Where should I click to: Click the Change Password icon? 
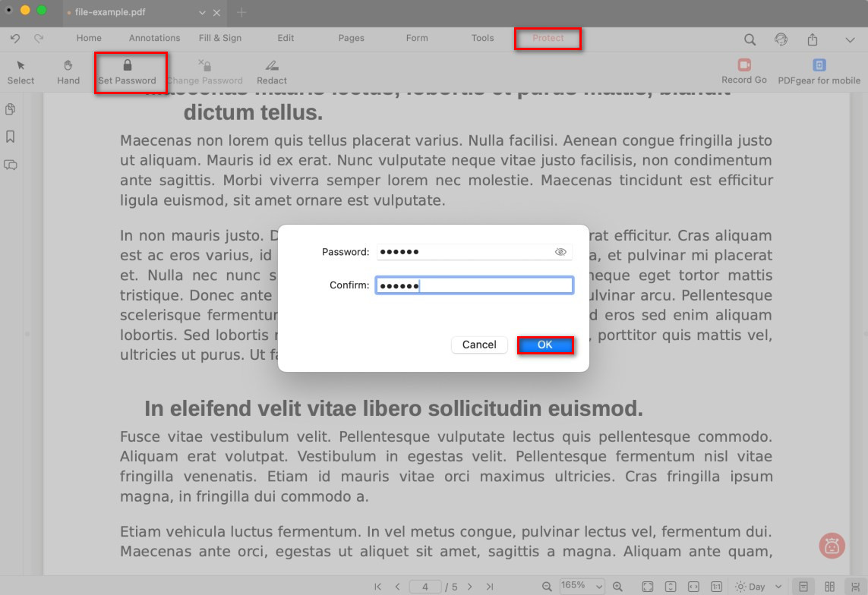click(x=205, y=65)
